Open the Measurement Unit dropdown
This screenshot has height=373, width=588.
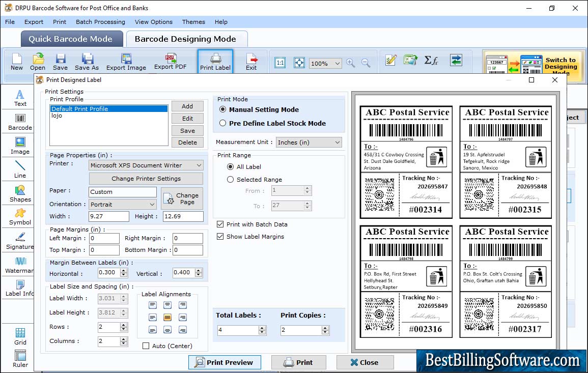click(x=309, y=142)
